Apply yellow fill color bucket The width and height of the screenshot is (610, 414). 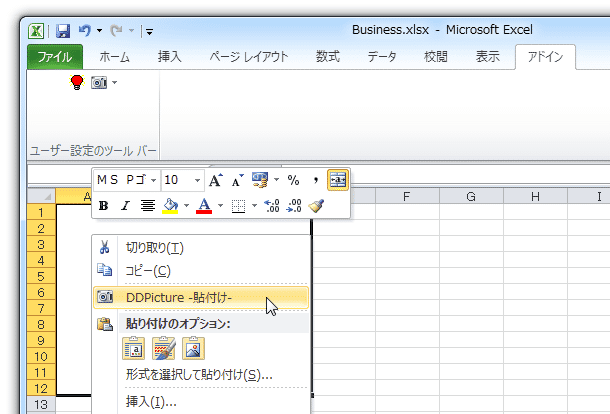tap(170, 205)
